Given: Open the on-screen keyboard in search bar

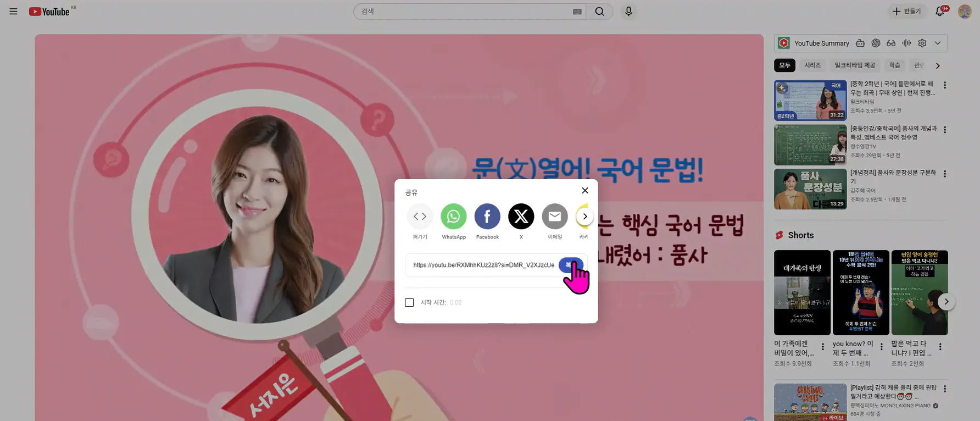Looking at the screenshot, I should [x=577, y=12].
